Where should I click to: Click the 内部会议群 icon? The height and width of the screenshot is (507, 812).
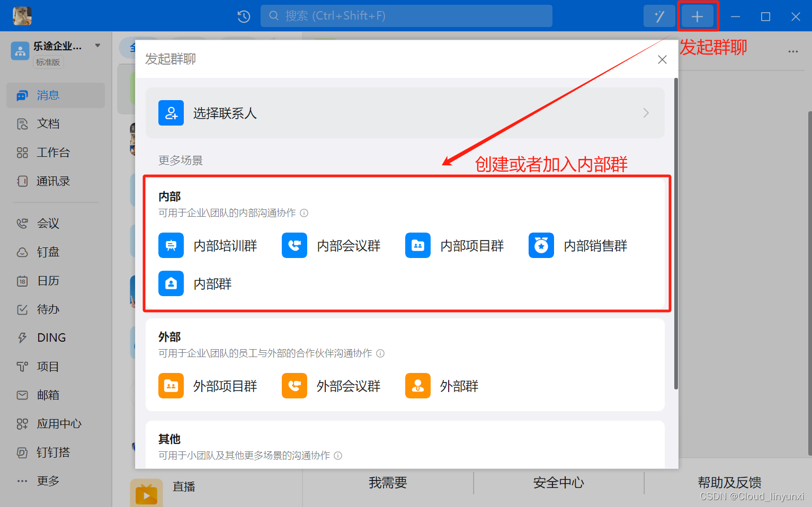[x=295, y=245]
